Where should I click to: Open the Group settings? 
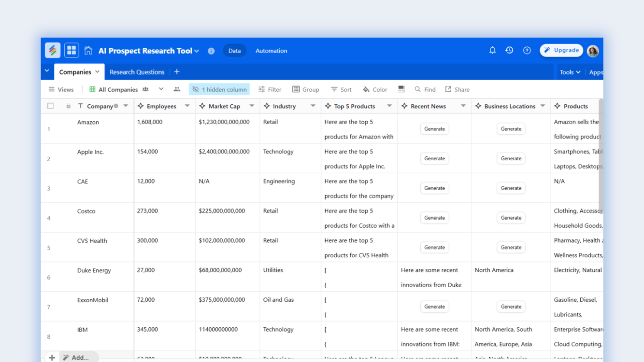click(306, 89)
